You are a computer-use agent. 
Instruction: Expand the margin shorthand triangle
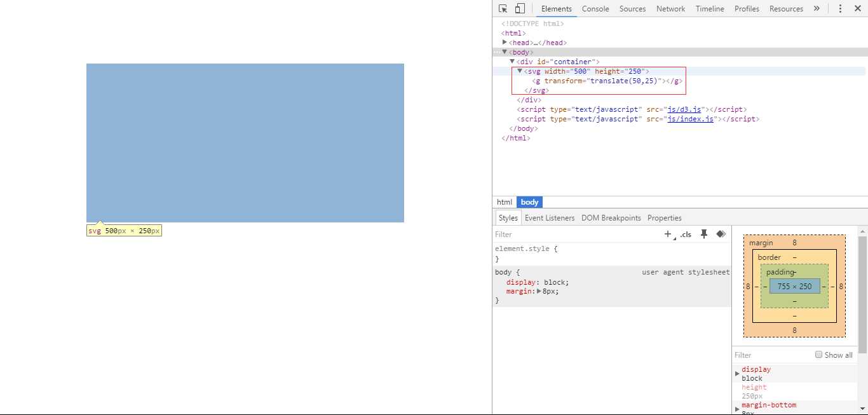[539, 291]
